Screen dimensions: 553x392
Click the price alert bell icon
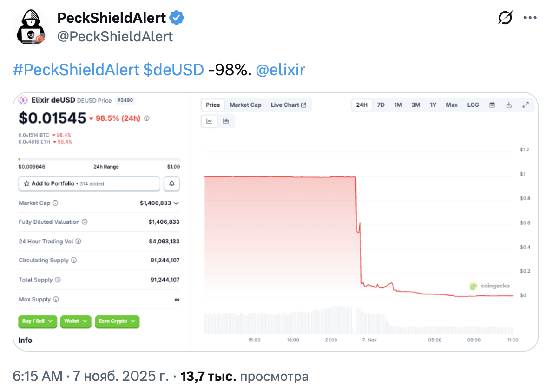coord(171,183)
